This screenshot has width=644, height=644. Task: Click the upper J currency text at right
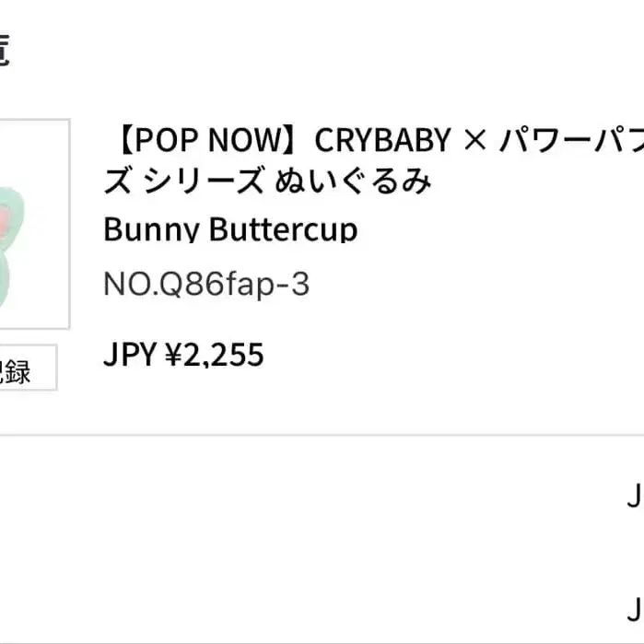coord(634,498)
